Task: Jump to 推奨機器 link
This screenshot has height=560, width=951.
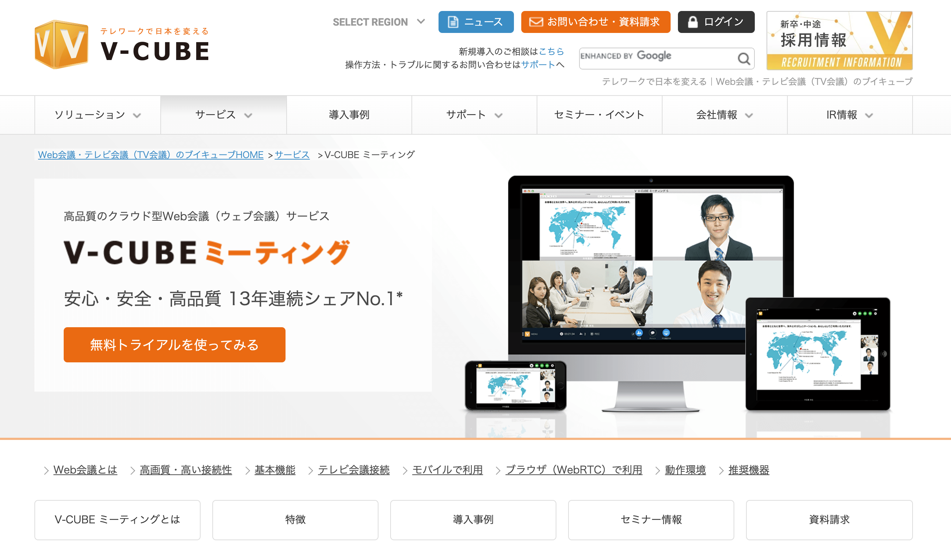Action: pyautogui.click(x=748, y=470)
